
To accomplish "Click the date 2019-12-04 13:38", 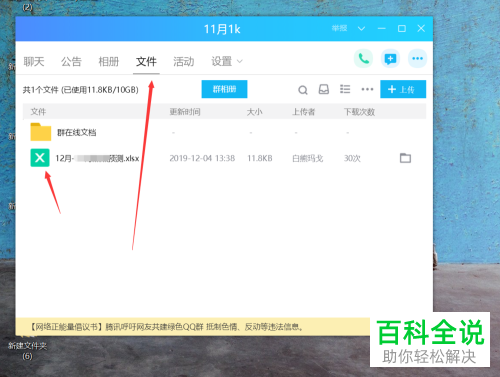I will click(x=202, y=158).
